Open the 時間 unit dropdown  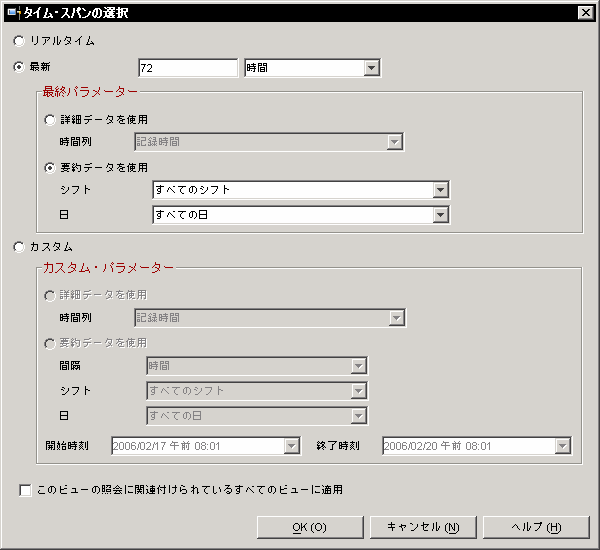[x=371, y=68]
